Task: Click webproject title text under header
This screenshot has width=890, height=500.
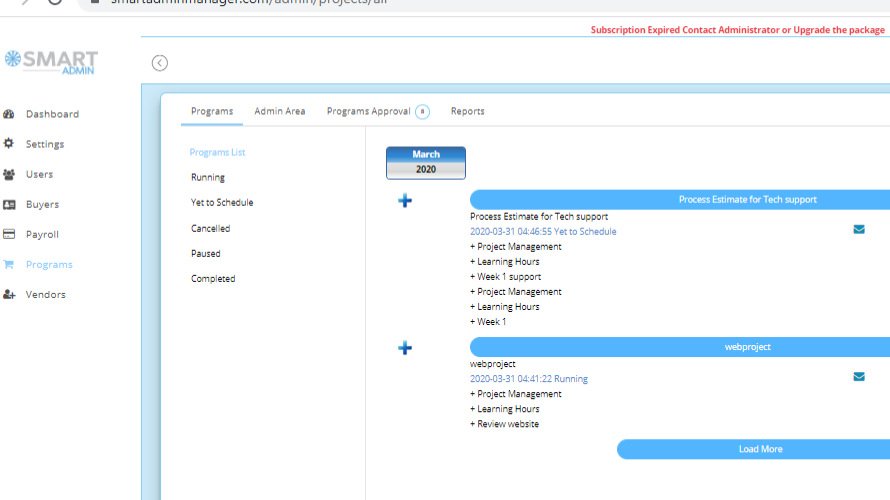Action: [x=493, y=364]
